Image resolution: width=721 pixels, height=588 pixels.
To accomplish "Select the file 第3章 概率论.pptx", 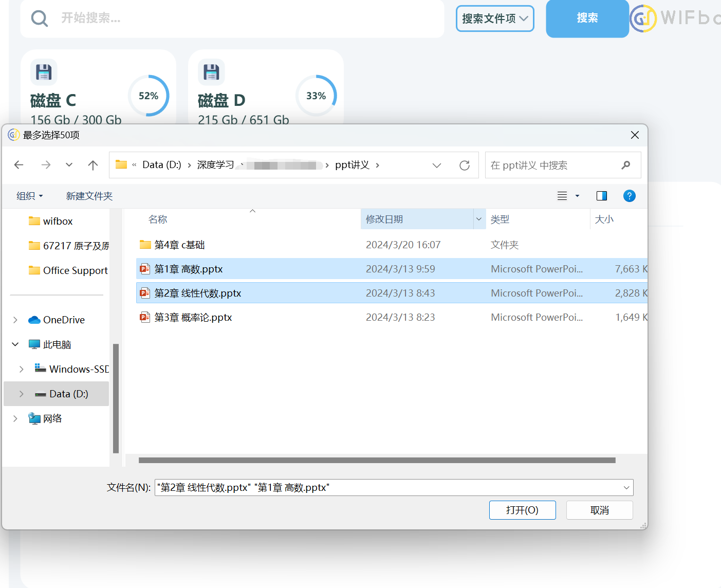I will click(x=193, y=318).
